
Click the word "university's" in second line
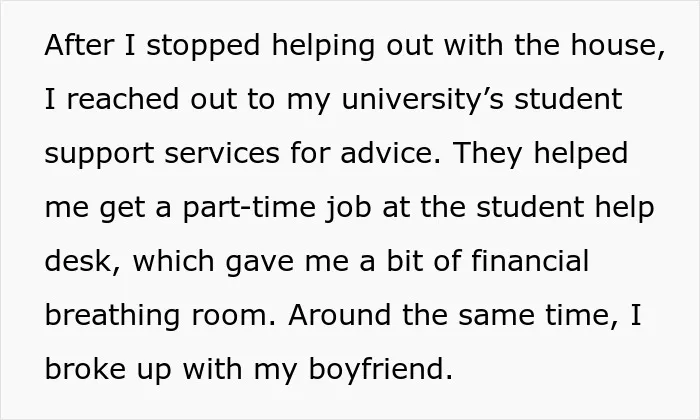422,100
